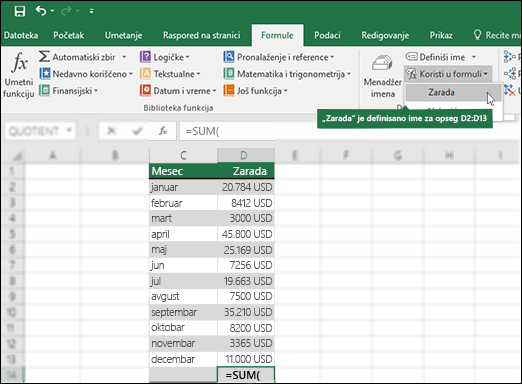Select the 11.000 USD cell
The width and height of the screenshot is (522, 384).
coord(246,359)
